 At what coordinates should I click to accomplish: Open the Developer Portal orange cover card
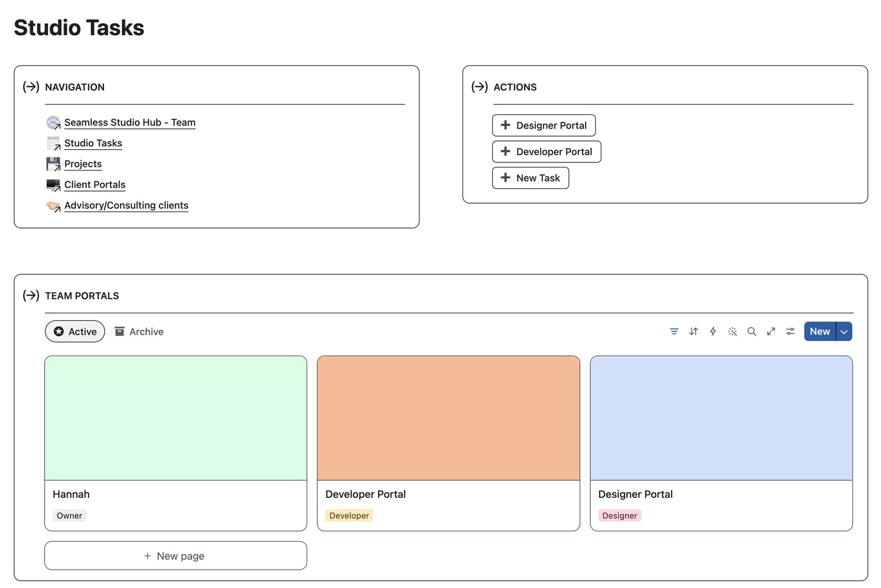pyautogui.click(x=448, y=418)
